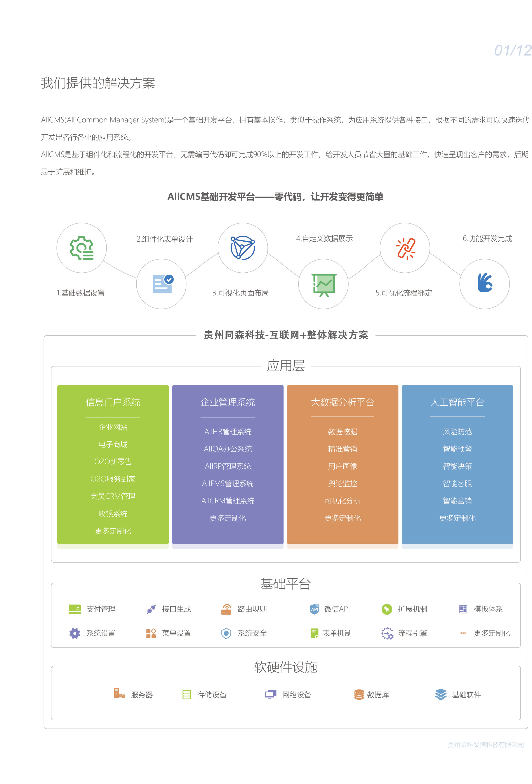Click step label 2.组件化表单设计

click(164, 239)
